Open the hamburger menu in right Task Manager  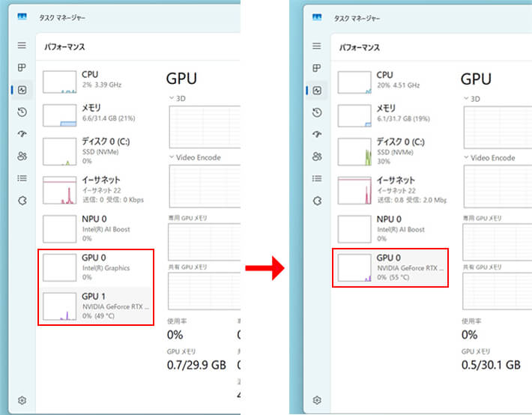(317, 46)
